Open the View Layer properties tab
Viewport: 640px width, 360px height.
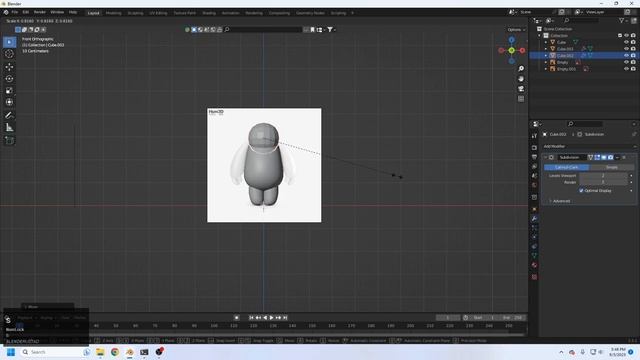(x=534, y=166)
